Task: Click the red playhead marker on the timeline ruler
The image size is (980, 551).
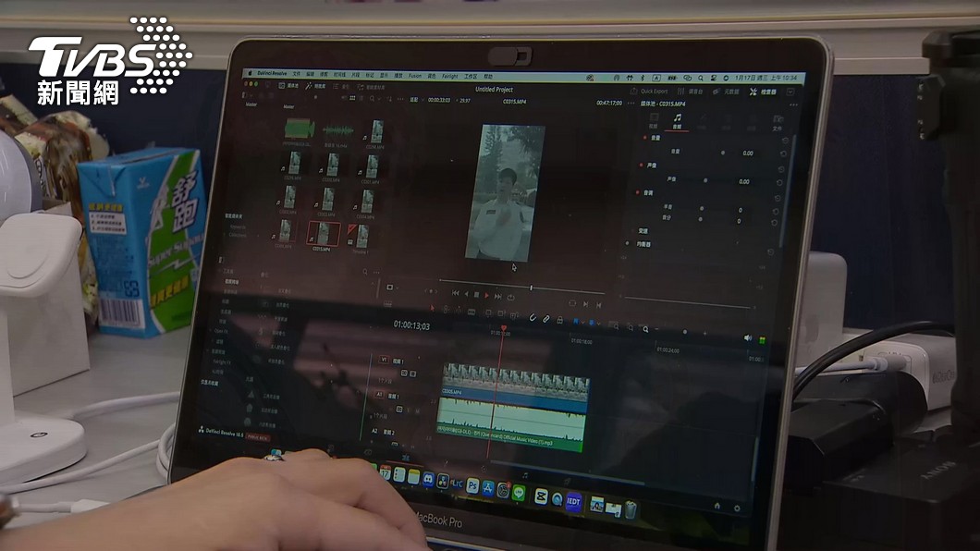Action: (x=504, y=328)
